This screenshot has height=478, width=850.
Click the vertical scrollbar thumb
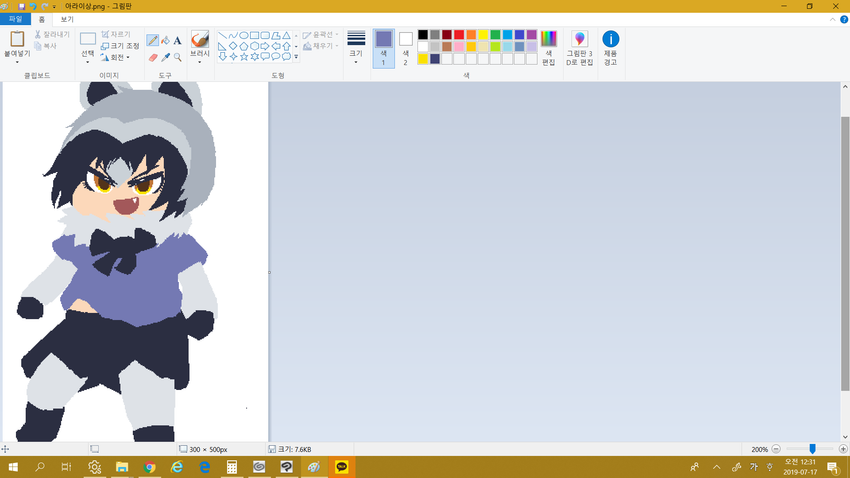[845, 253]
